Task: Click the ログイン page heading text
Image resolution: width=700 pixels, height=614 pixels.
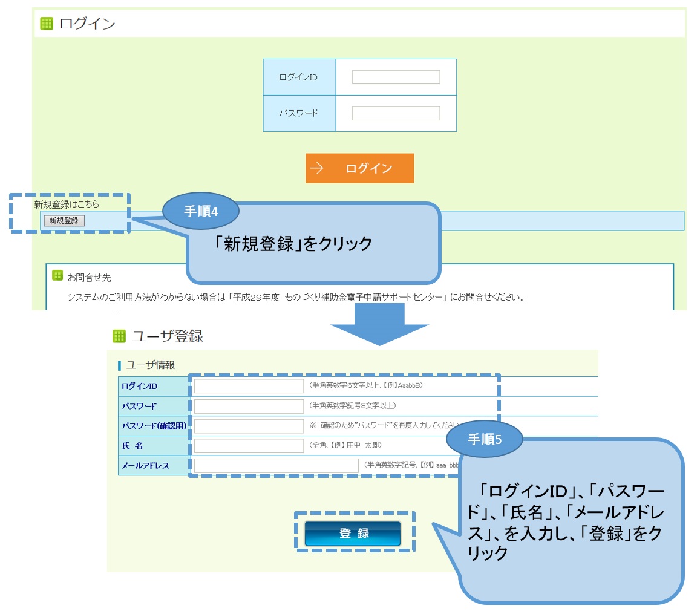Action: click(88, 23)
